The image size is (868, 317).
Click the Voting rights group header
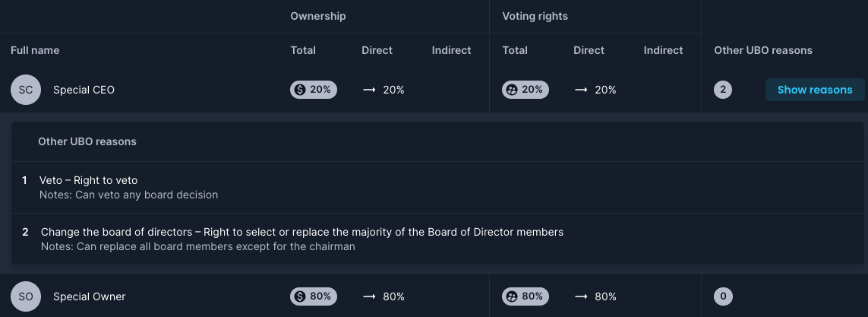coord(535,16)
